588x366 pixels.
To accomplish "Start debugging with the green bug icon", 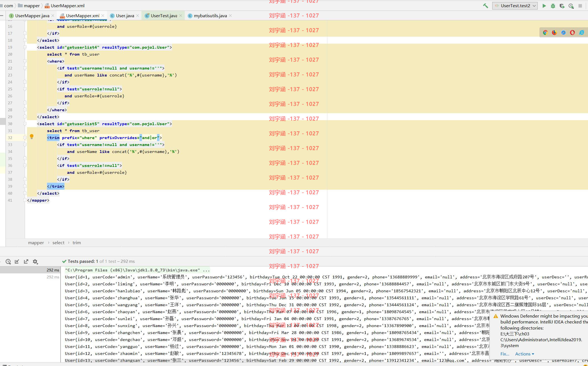I will coord(553,6).
